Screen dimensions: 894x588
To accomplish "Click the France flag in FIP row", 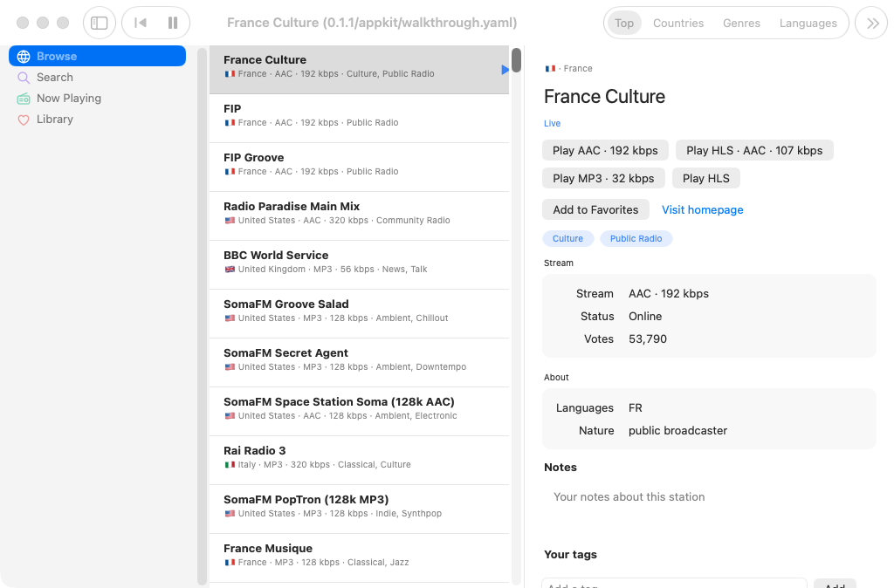I will (x=230, y=123).
